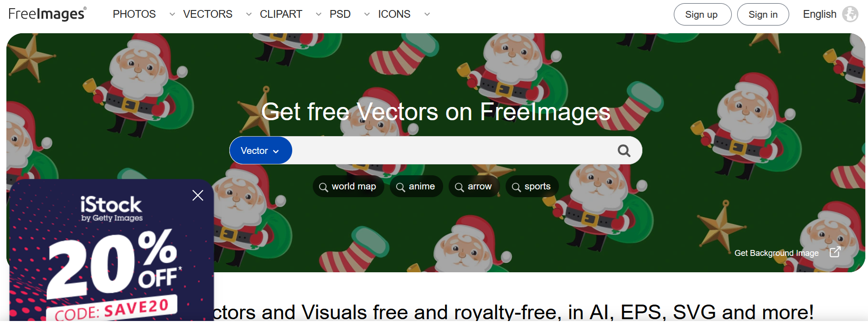Expand the chevron next to VECTORS
This screenshot has height=326, width=868.
coord(248,15)
